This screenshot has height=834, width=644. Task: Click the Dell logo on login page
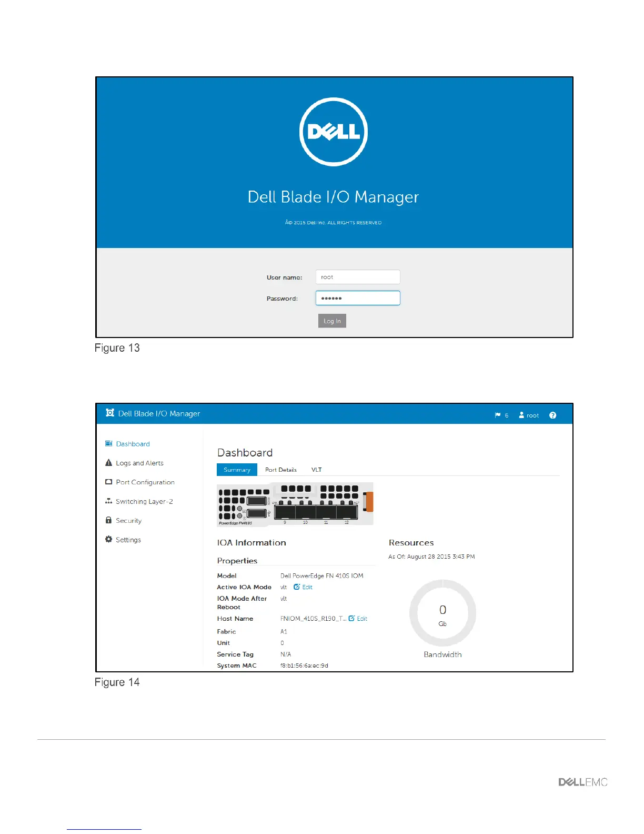334,132
